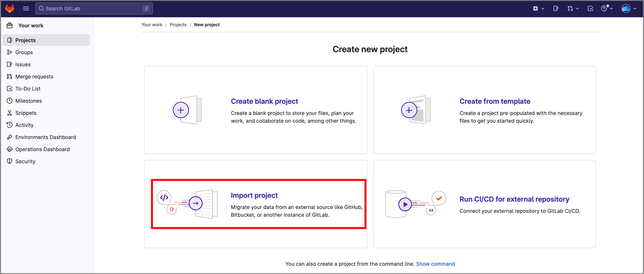This screenshot has width=644, height=274.
Task: Toggle the Issues sidebar item
Action: tap(23, 65)
